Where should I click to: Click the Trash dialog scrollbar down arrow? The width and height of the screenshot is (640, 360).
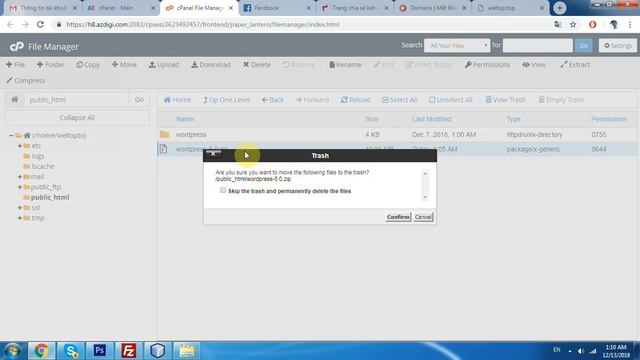click(x=425, y=197)
